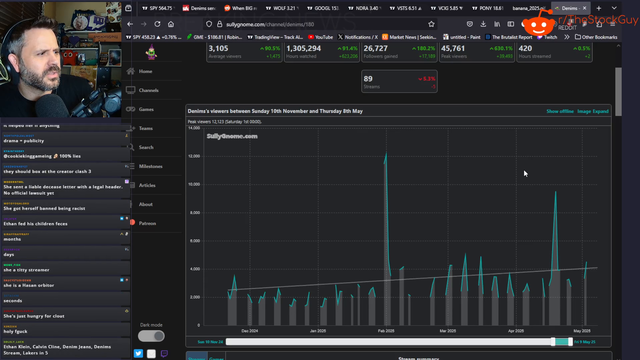The width and height of the screenshot is (640, 360).
Task: Expand the list all tabs chevron
Action: [614, 8]
